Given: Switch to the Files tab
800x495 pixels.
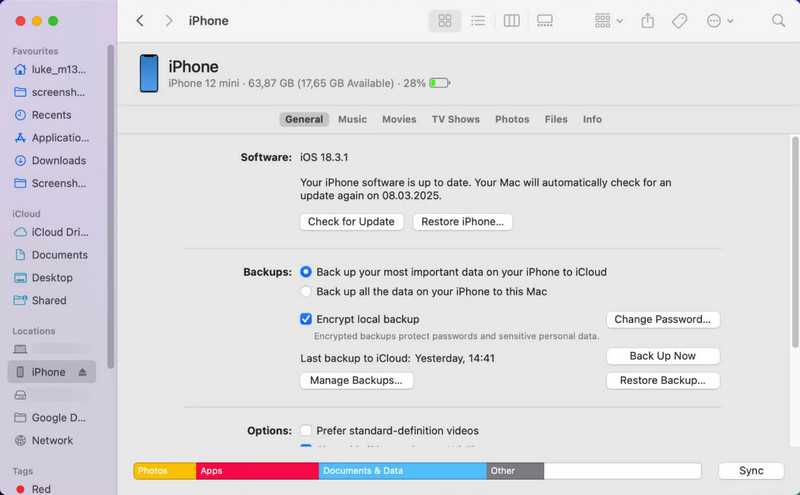Looking at the screenshot, I should (556, 119).
